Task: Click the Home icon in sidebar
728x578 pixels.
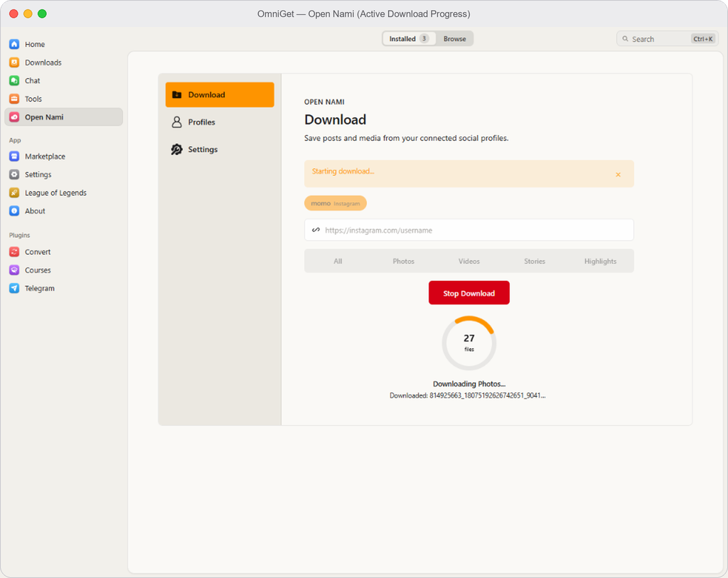Action: coord(14,44)
